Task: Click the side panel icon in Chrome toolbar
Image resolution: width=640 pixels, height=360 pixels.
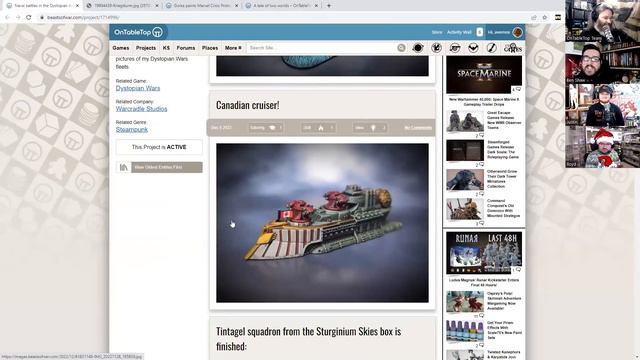Action: (558, 17)
